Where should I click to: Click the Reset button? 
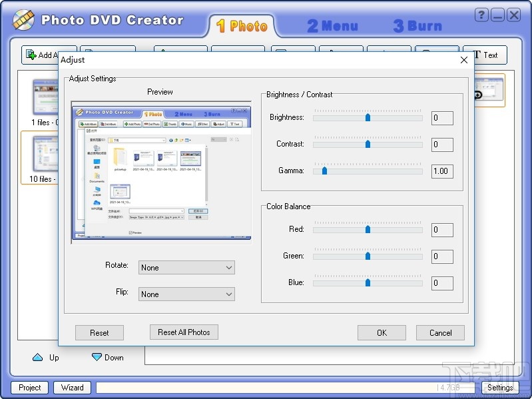(99, 333)
